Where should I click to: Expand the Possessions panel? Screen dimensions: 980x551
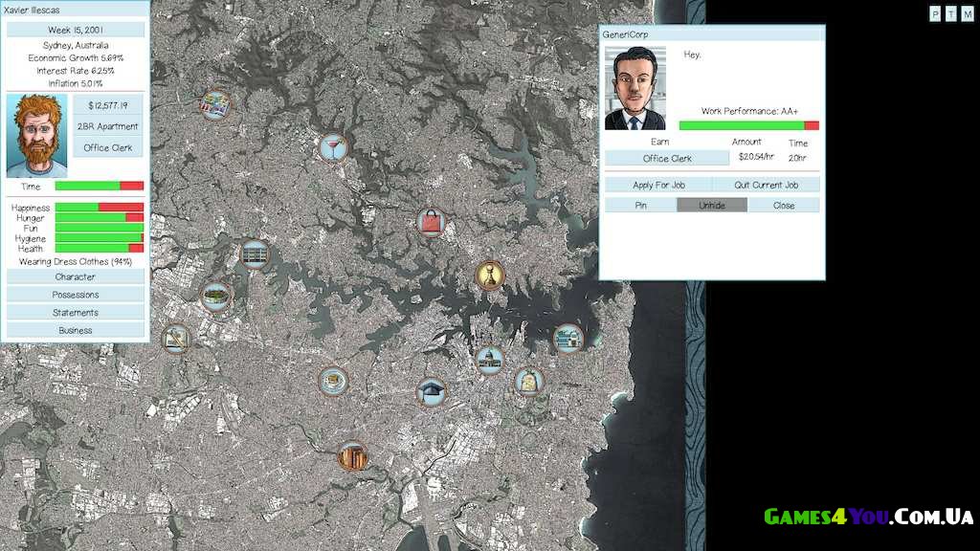pyautogui.click(x=75, y=295)
